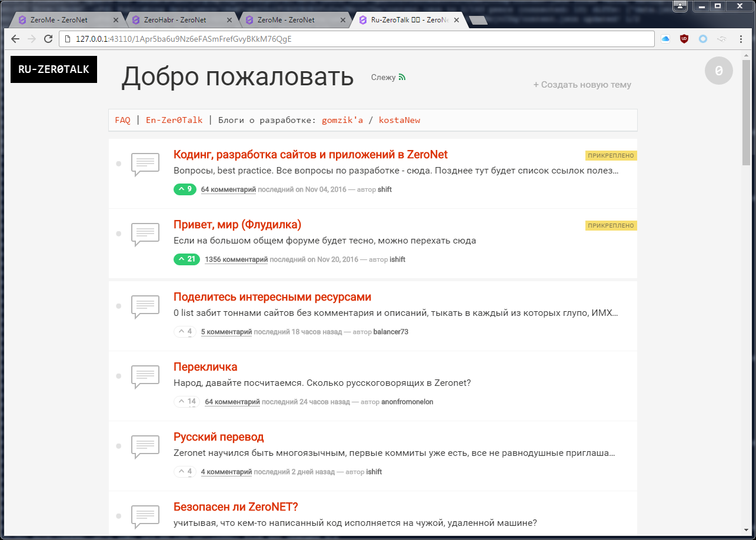This screenshot has height=540, width=756.
Task: Reload the current page
Action: 48,39
